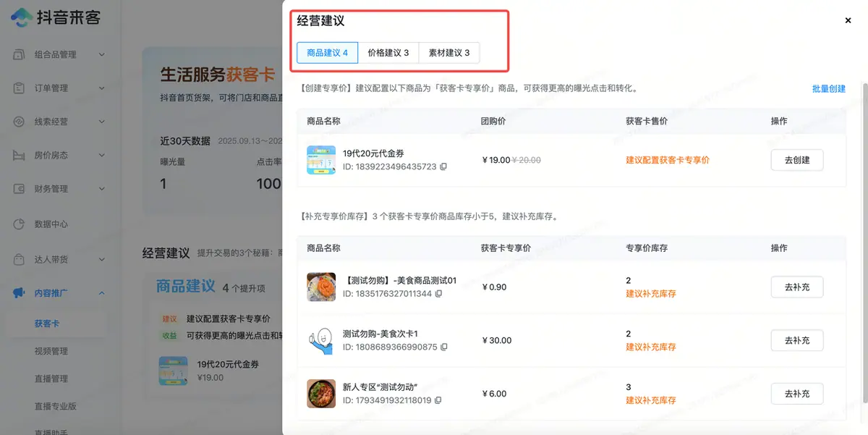
Task: Expand the 组合会管理 menu chevron
Action: tap(101, 54)
